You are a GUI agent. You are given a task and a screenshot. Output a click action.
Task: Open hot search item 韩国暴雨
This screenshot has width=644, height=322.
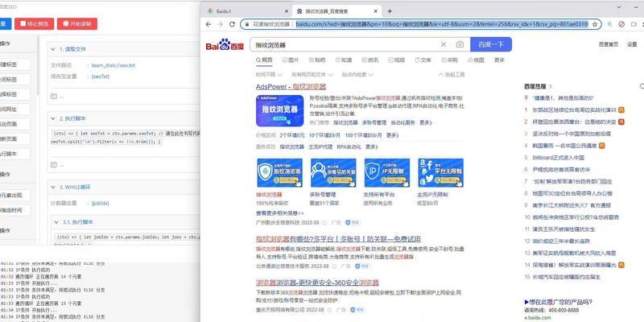coord(565,146)
